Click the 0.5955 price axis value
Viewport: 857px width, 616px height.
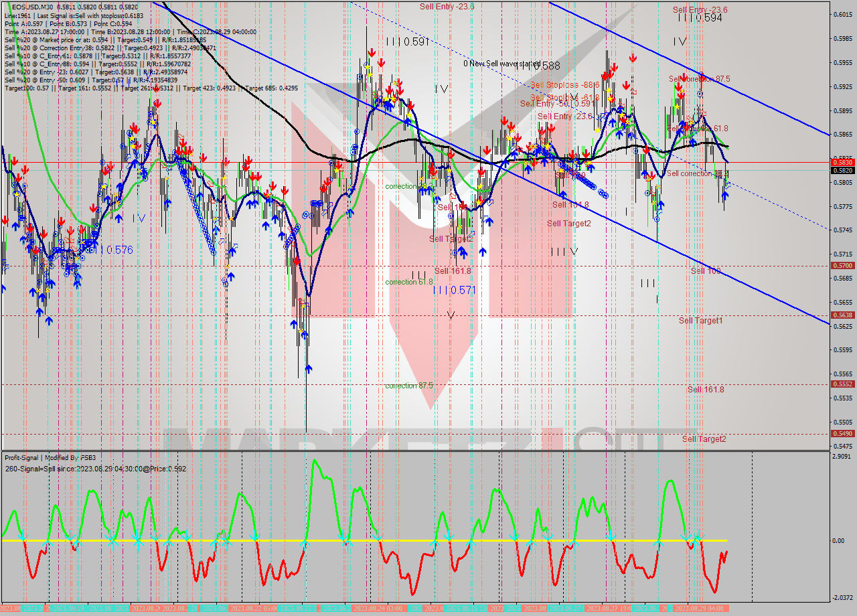[x=843, y=62]
